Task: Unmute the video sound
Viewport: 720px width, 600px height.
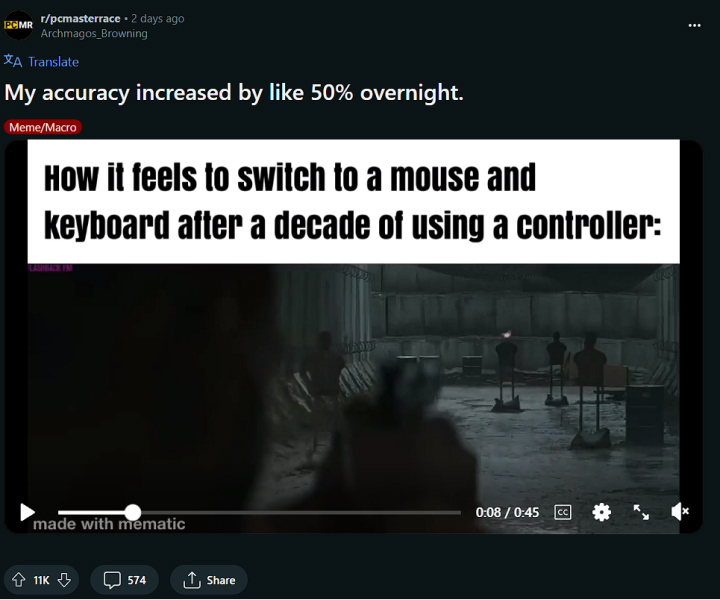Action: tap(680, 511)
